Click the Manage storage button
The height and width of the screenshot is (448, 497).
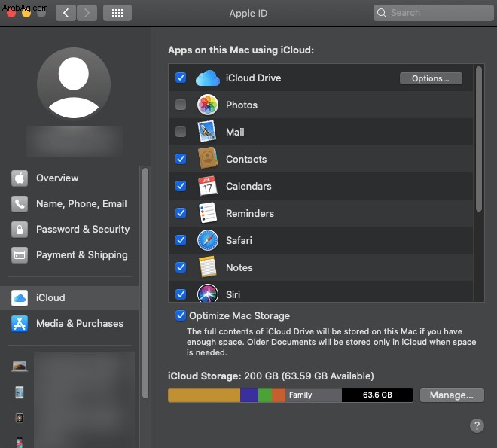(452, 395)
